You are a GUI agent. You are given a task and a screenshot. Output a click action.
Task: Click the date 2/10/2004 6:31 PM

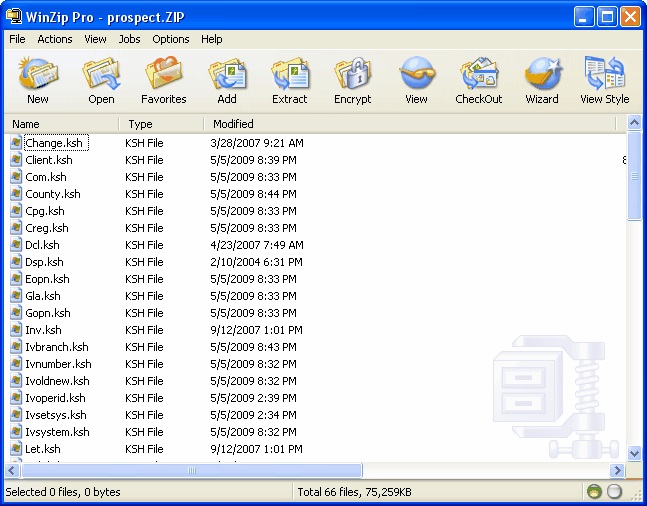pos(256,262)
